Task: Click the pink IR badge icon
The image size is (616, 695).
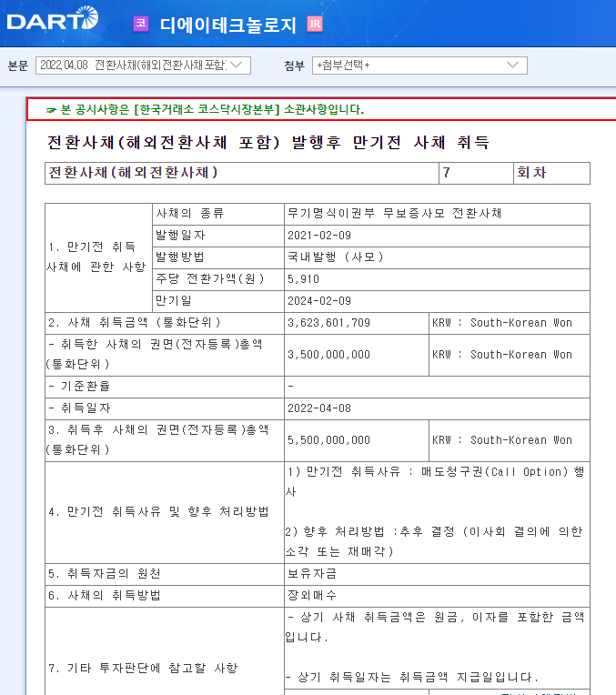Action: click(315, 24)
